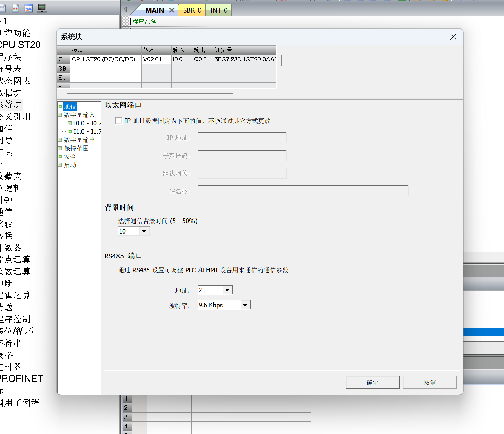504x434 pixels.
Task: Click the IP 地址 input field
Action: (x=242, y=138)
